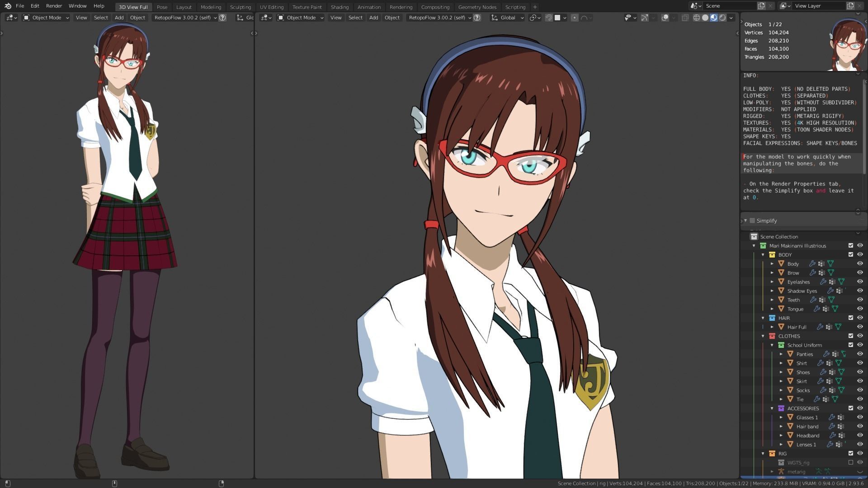Click the HAIR blue collection icon
The height and width of the screenshot is (488, 868).
click(772, 318)
